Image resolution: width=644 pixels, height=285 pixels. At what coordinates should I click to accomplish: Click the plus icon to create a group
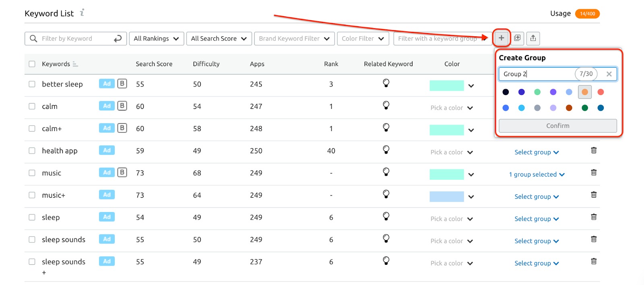[x=501, y=38]
